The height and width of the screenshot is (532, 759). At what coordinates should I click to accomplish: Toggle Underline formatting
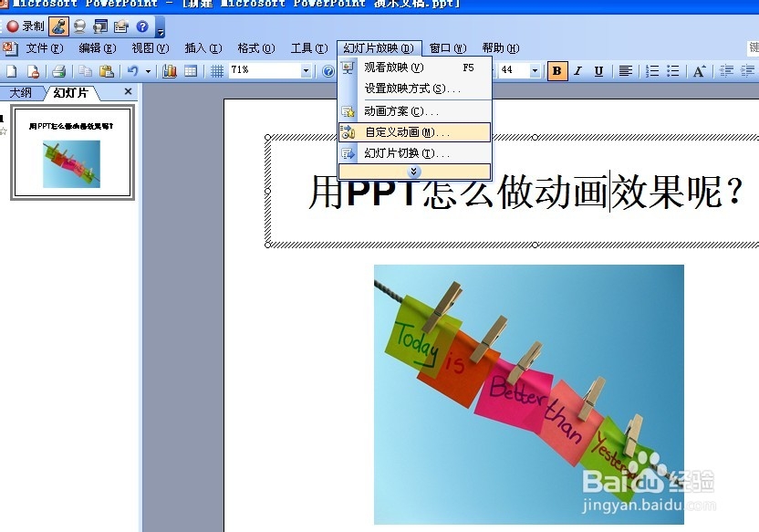598,71
